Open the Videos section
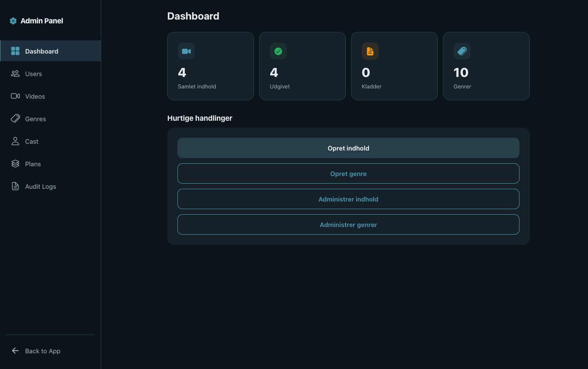588x369 pixels. tap(51, 96)
